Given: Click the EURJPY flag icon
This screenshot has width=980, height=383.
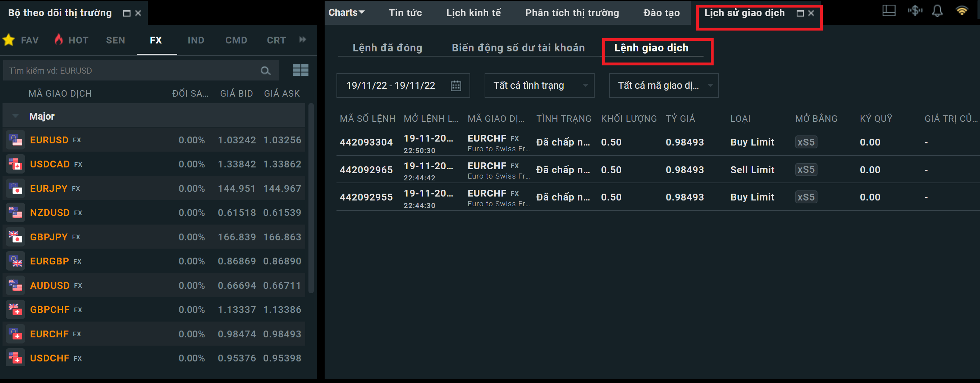Looking at the screenshot, I should (15, 189).
